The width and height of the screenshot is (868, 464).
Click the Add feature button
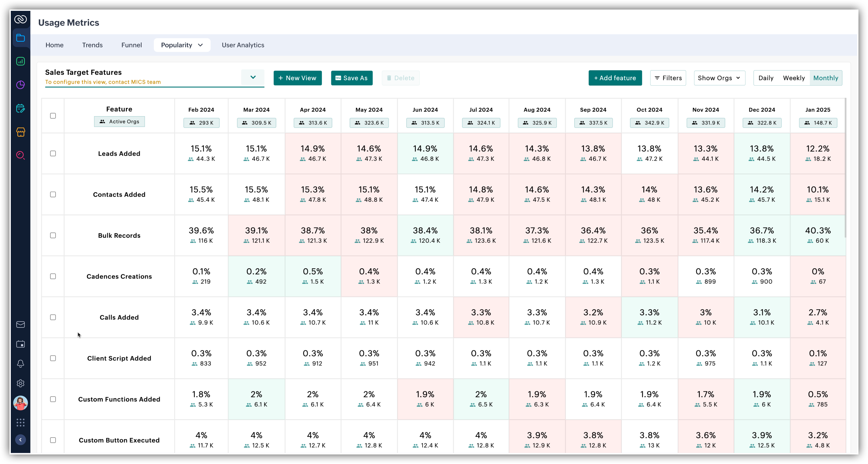(615, 78)
